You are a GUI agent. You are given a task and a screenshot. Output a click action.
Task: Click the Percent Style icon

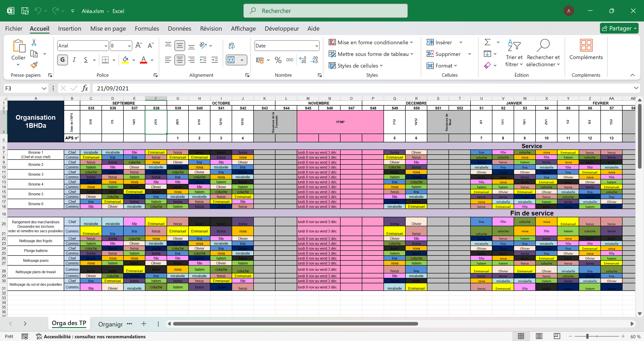pyautogui.click(x=278, y=60)
